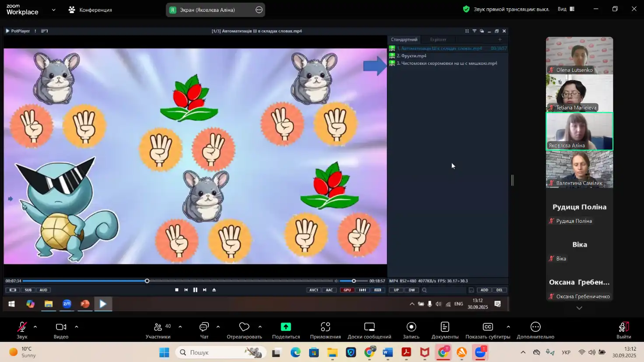Open the PotPlayer main menu
644x362 pixels.
(x=18, y=31)
